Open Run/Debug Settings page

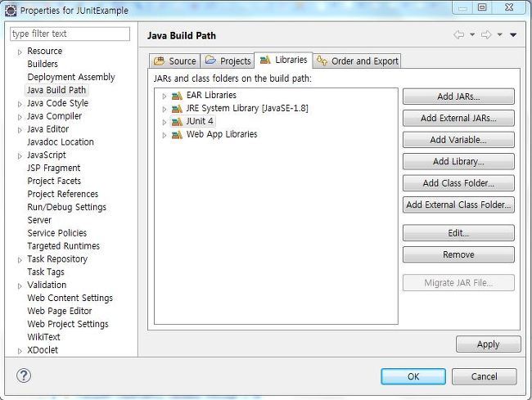66,207
